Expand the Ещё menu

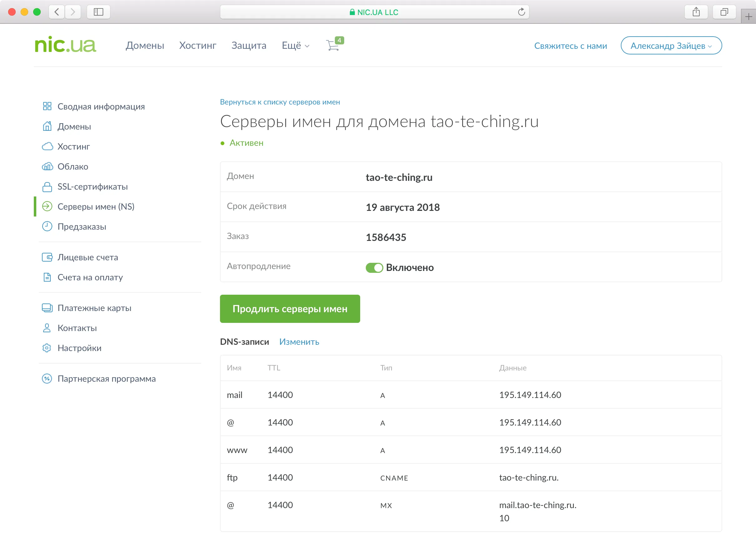[x=295, y=46]
